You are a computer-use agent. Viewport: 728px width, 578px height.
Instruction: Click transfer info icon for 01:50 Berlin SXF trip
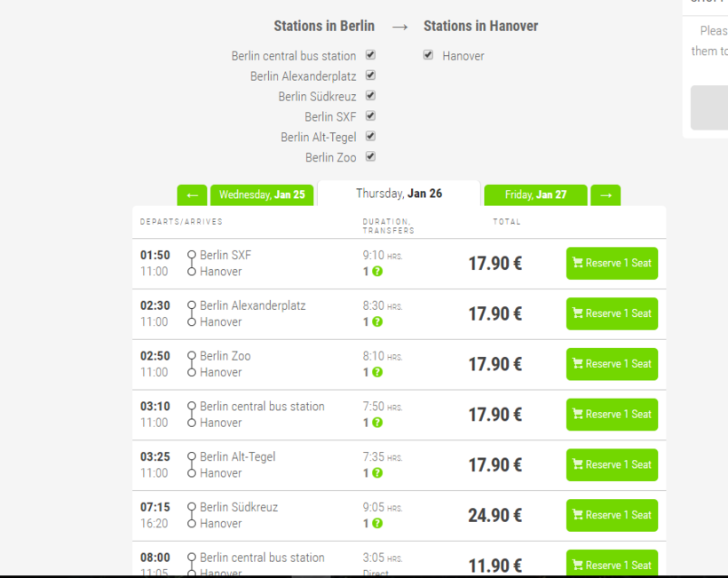coord(377,272)
